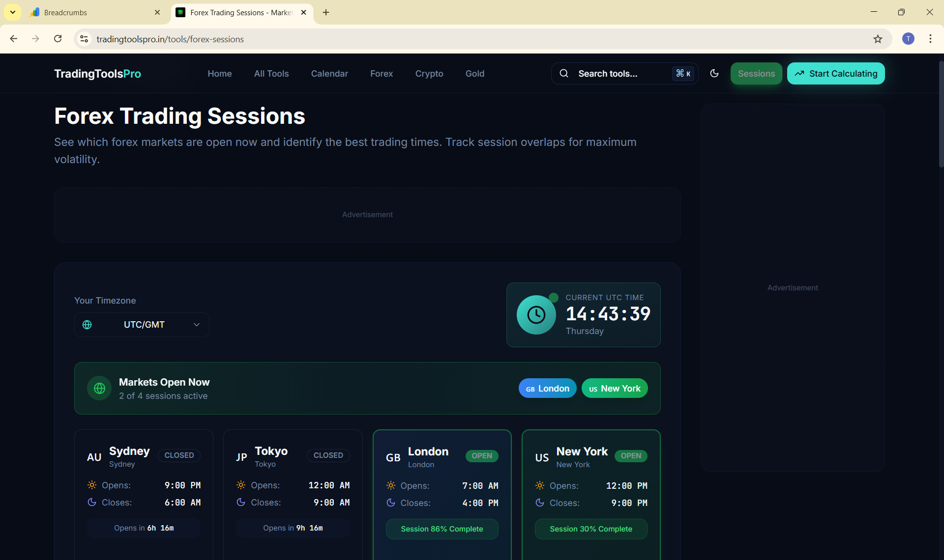Click the moon icon beside Tokyo Closes time
Viewport: 944px width, 560px height.
[240, 503]
